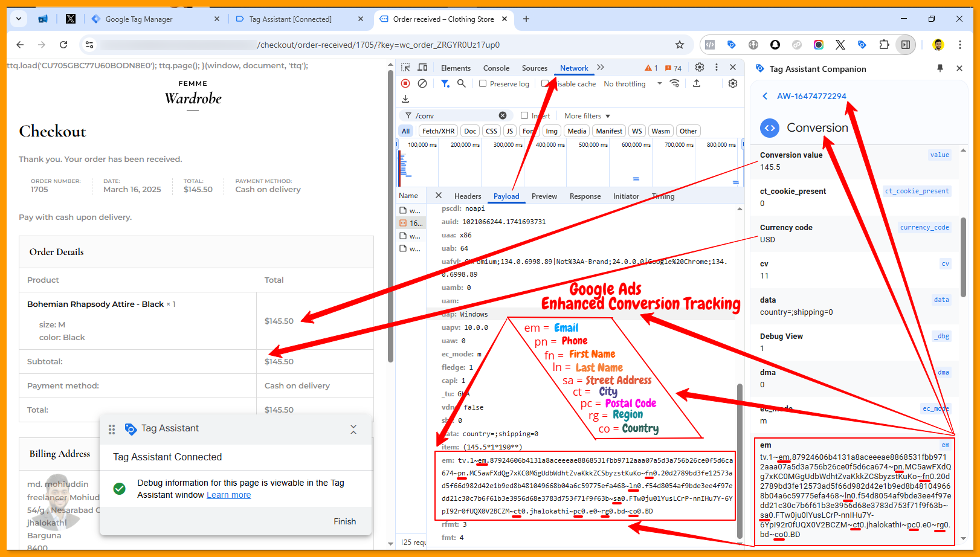This screenshot has width=980, height=557.
Task: Click the DevTools inspect element icon
Action: (405, 68)
